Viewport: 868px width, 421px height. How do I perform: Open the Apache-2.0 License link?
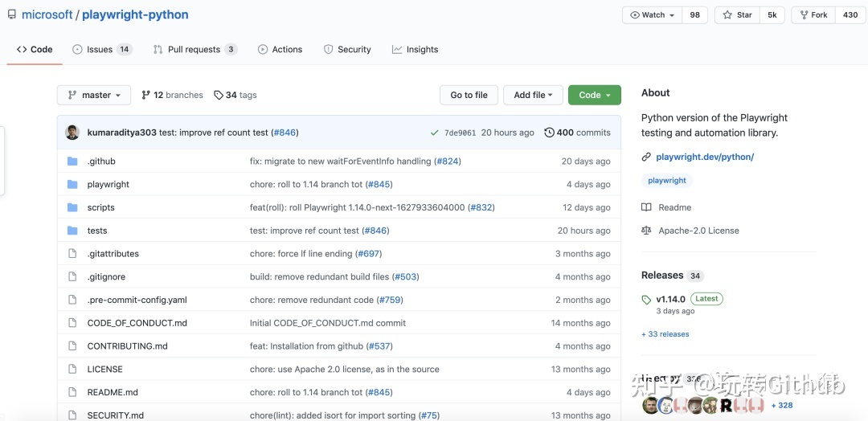click(x=690, y=231)
